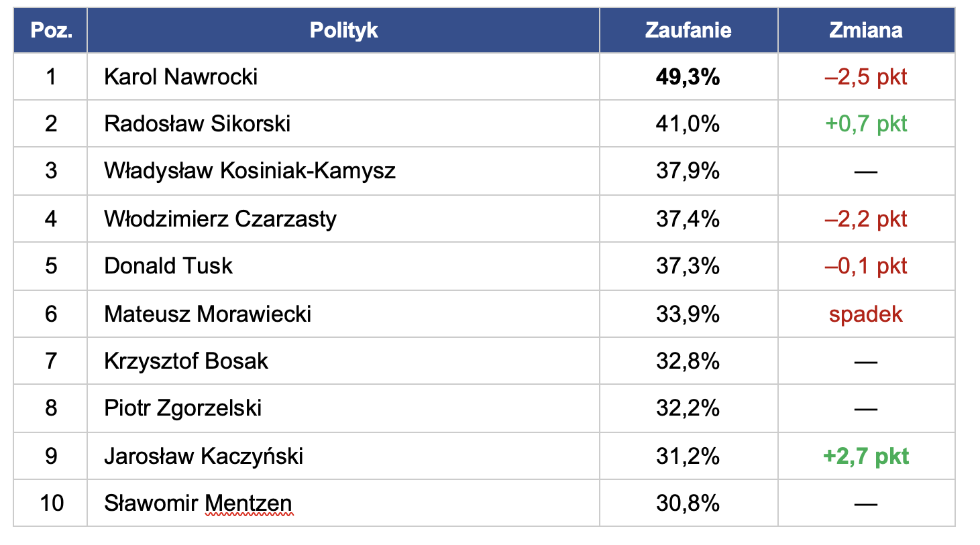This screenshot has height=545, width=980.
Task: Click the 30,8% trust value
Action: (x=688, y=503)
